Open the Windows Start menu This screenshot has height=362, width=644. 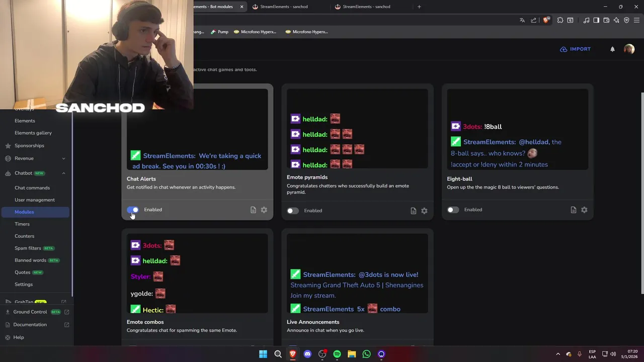tap(263, 354)
